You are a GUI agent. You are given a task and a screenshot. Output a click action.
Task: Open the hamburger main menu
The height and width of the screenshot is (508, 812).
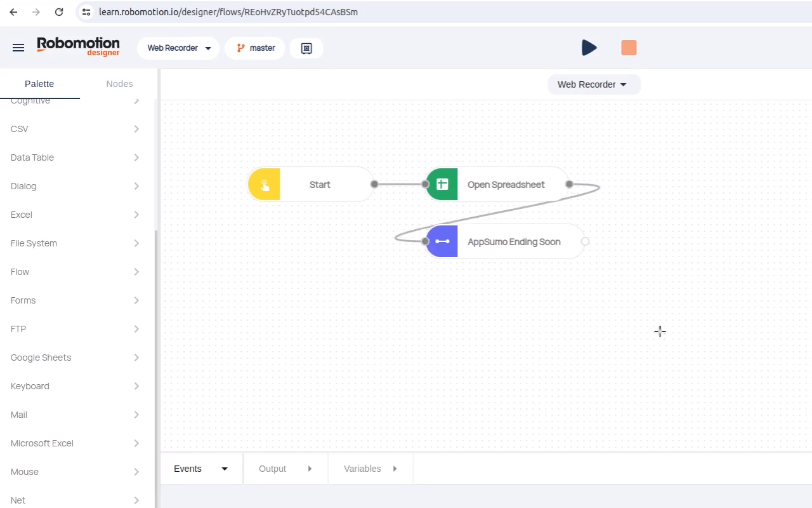[x=18, y=48]
